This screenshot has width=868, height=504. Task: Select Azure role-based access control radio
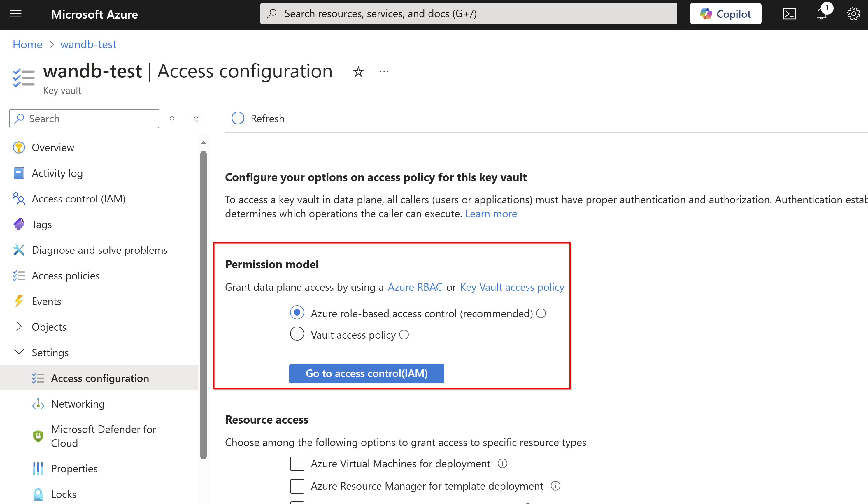tap(297, 313)
